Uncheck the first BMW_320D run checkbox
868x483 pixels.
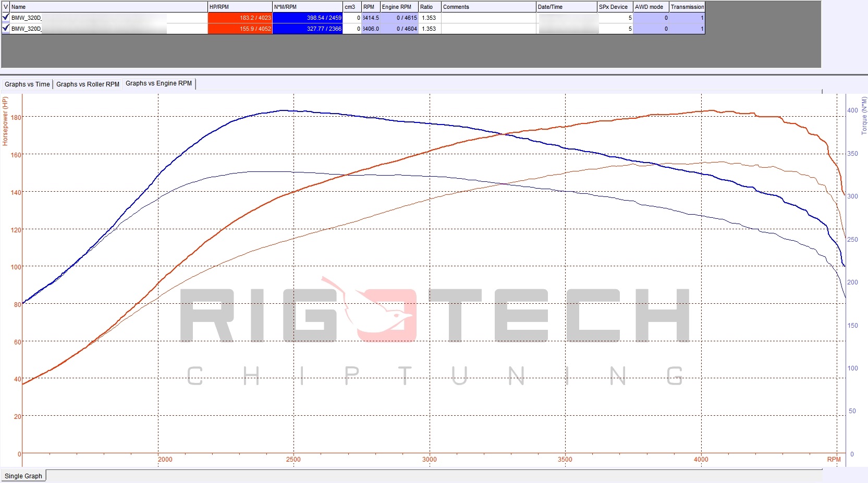[x=6, y=17]
